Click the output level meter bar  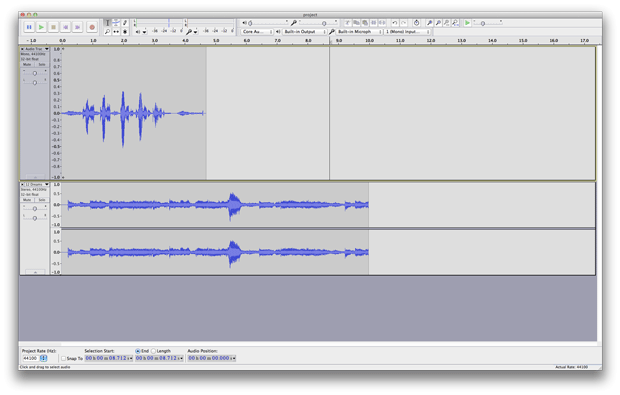[160, 23]
